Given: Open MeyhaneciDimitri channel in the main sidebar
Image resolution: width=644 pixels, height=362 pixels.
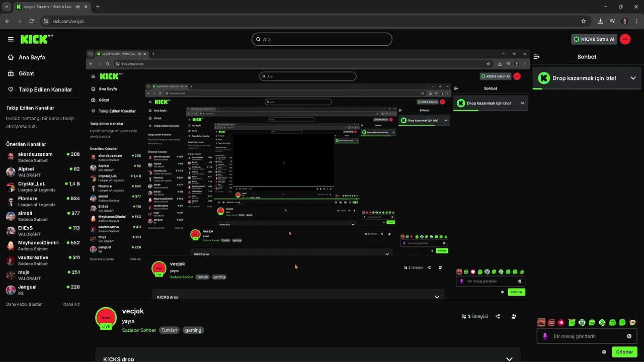Looking at the screenshot, I should pyautogui.click(x=43, y=245).
